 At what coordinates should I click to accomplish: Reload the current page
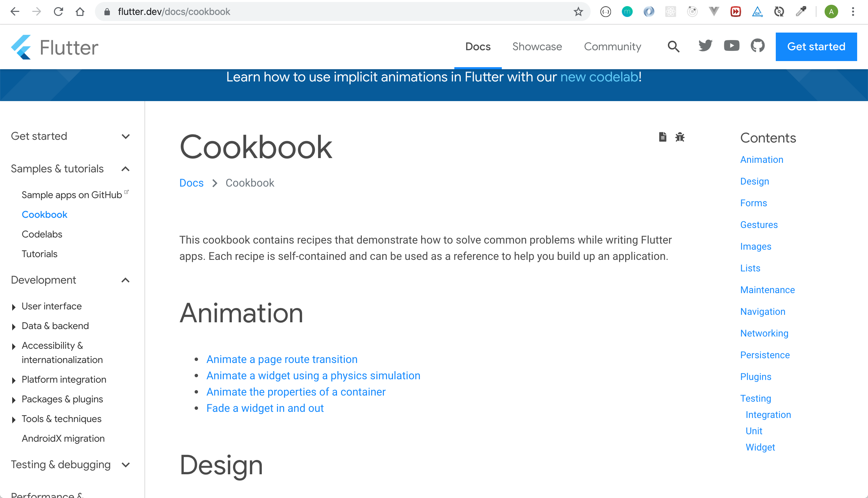(x=58, y=12)
